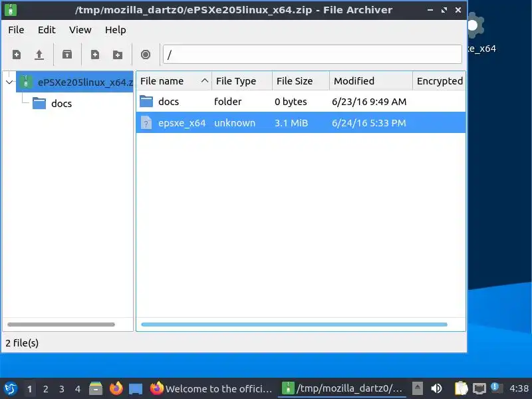Click the docs folder icon in the tree
The width and height of the screenshot is (532, 399).
point(39,103)
